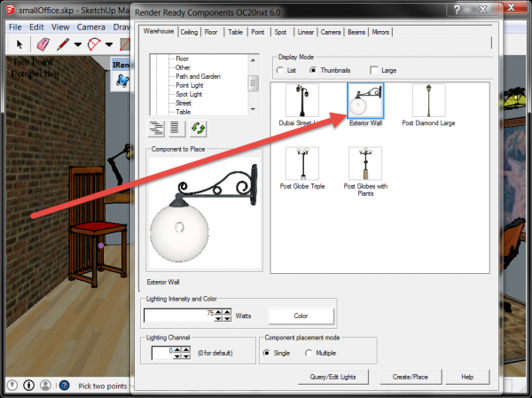Switch to the Beams tab
Screen dimensions: 532x398
click(x=356, y=32)
